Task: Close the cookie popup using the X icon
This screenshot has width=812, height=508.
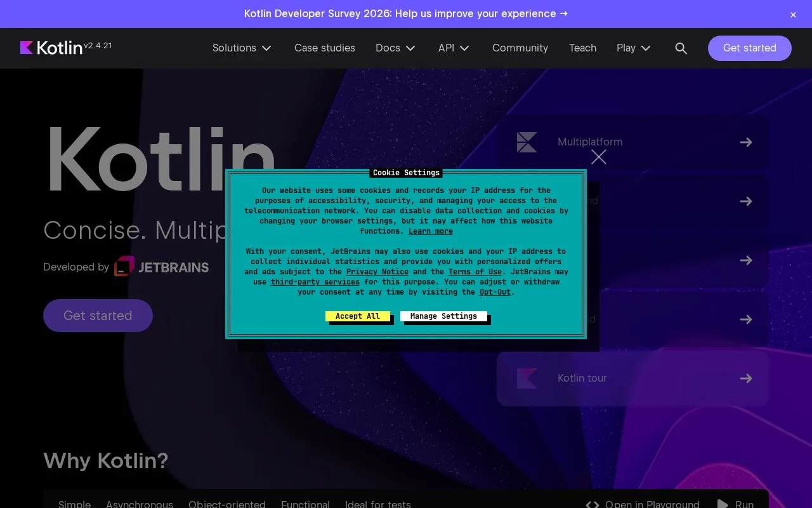Action: (x=599, y=157)
